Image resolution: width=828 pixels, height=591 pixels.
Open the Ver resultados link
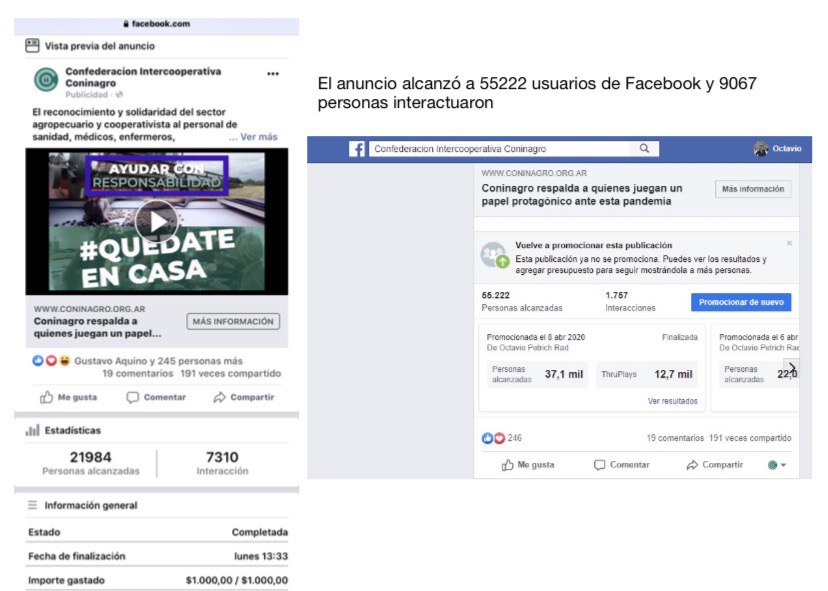(x=672, y=401)
